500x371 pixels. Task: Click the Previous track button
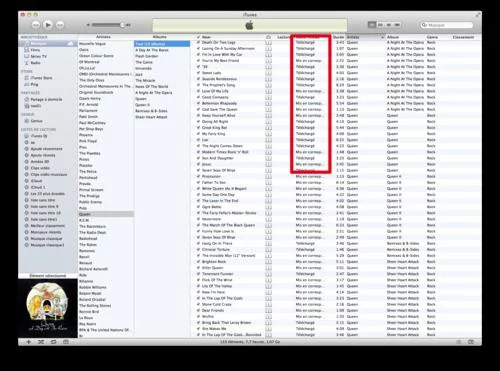(36, 25)
